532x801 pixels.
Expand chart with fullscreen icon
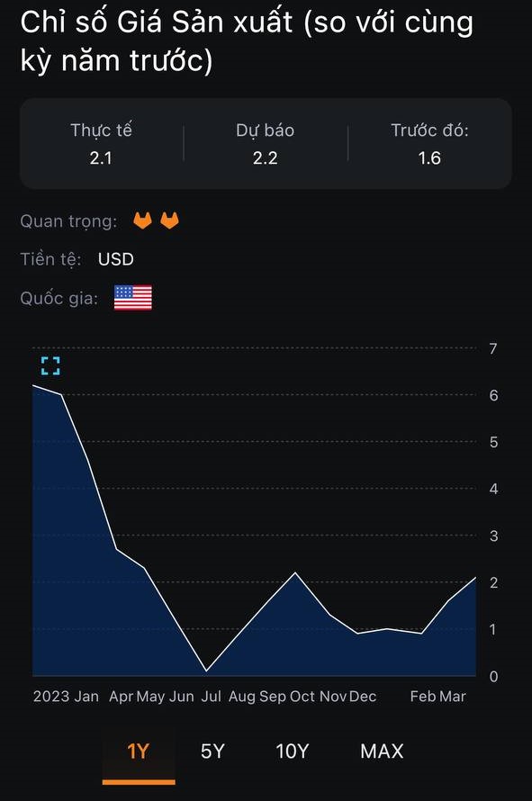[50, 365]
